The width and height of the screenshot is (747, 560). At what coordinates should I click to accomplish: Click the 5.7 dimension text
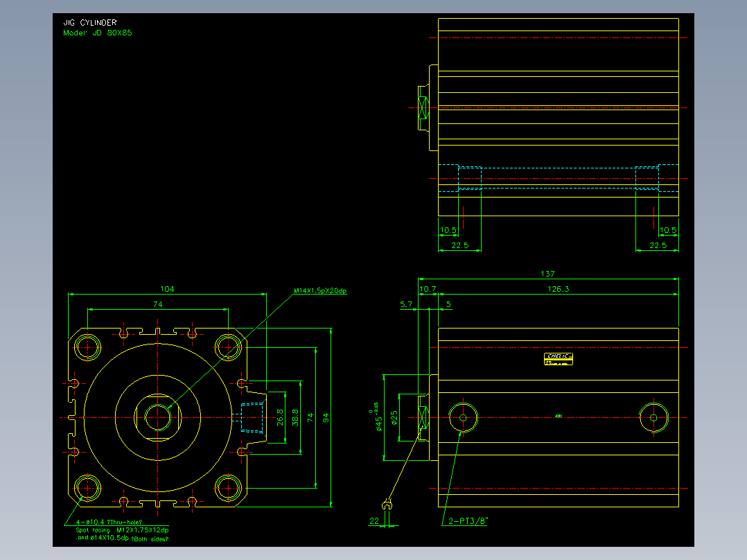(x=406, y=304)
